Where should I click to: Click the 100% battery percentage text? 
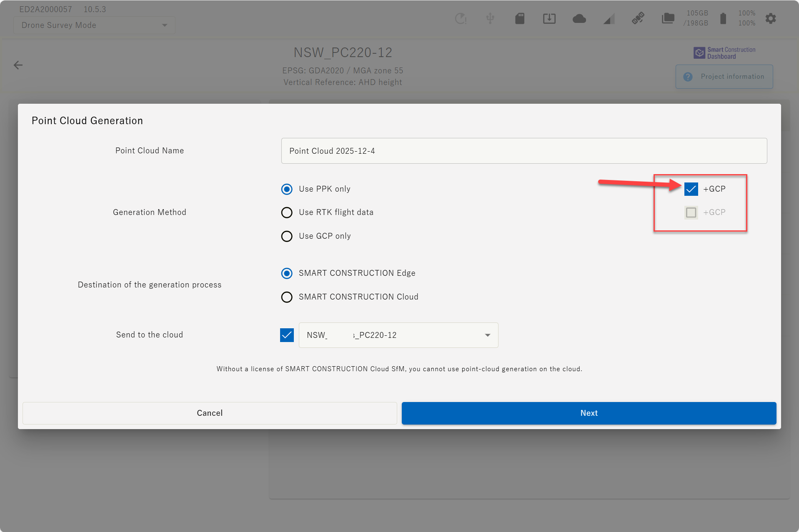coord(747,18)
